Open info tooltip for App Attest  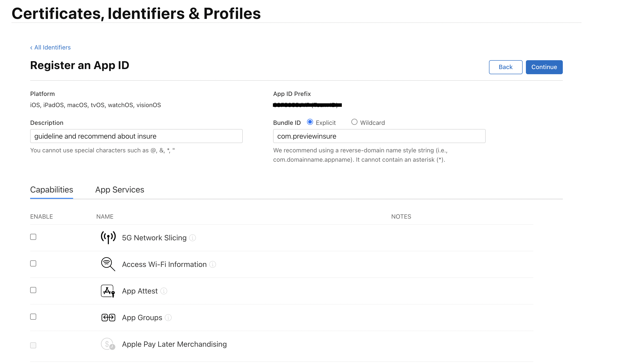(x=164, y=291)
